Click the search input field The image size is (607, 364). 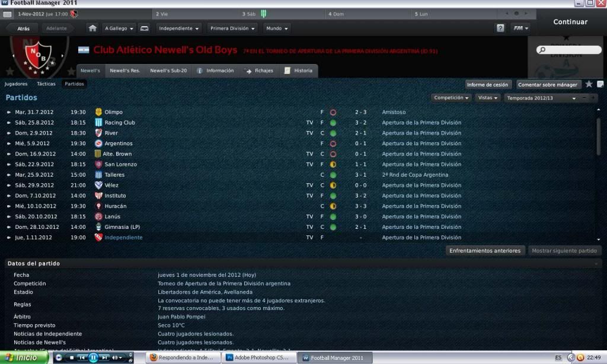point(568,50)
